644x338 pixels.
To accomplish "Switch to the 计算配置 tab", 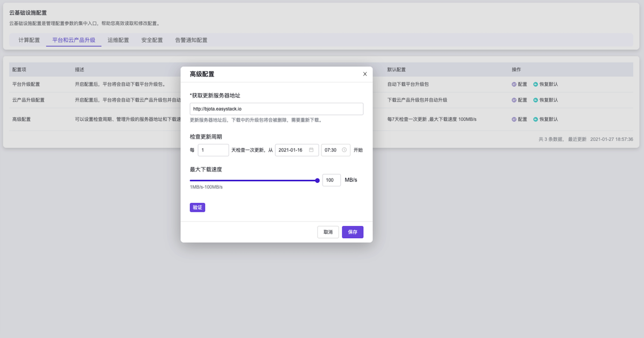I will coord(29,40).
